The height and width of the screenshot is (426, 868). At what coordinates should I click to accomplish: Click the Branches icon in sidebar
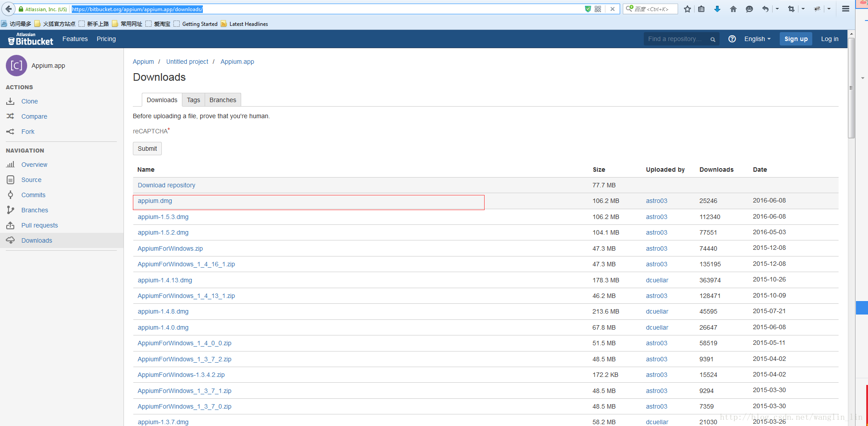[10, 210]
